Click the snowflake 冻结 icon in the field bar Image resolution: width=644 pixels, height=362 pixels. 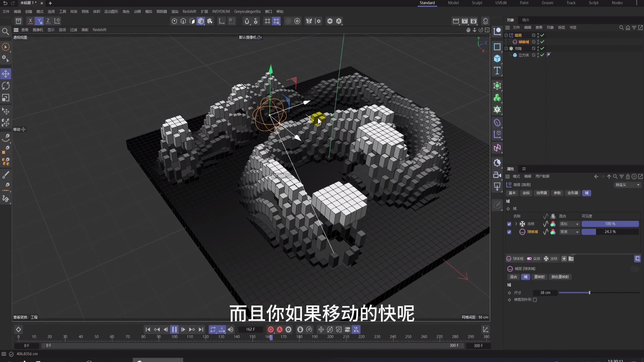tap(546, 258)
